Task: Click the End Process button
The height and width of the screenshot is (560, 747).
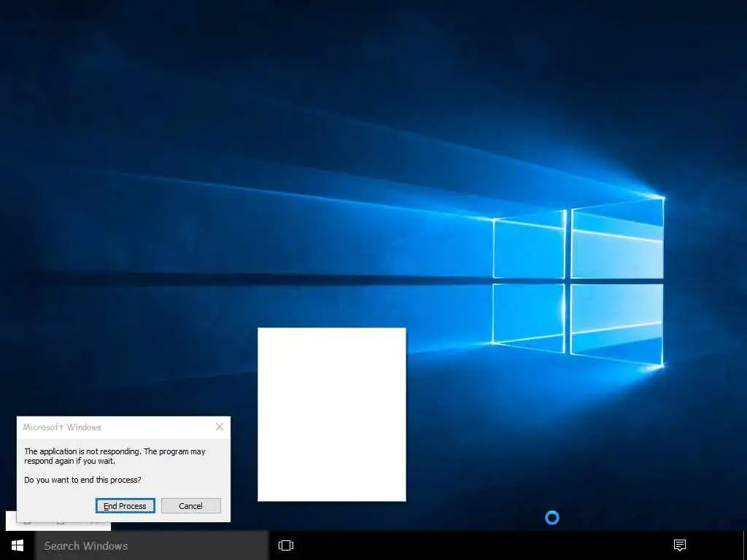Action: click(125, 506)
